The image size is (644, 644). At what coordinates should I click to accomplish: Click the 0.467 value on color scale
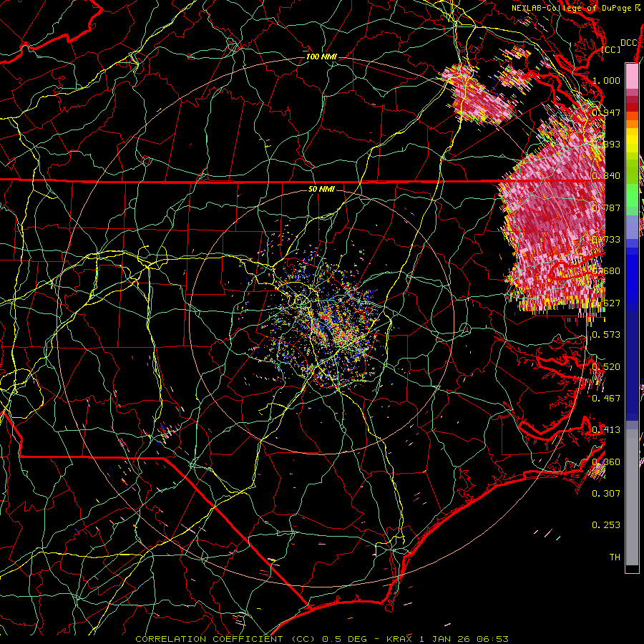coord(606,399)
